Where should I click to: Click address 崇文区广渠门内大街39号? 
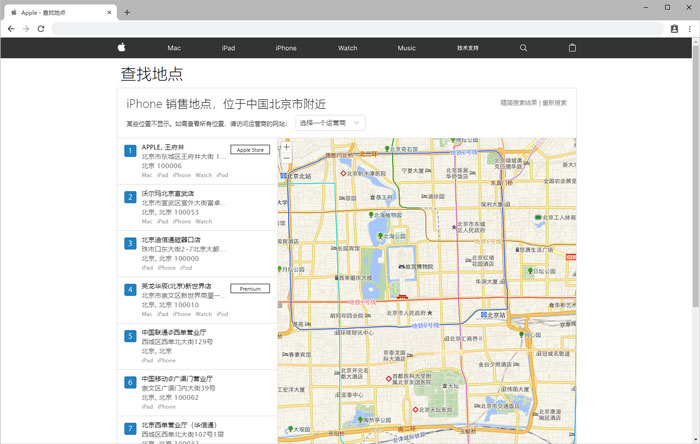(x=179, y=388)
